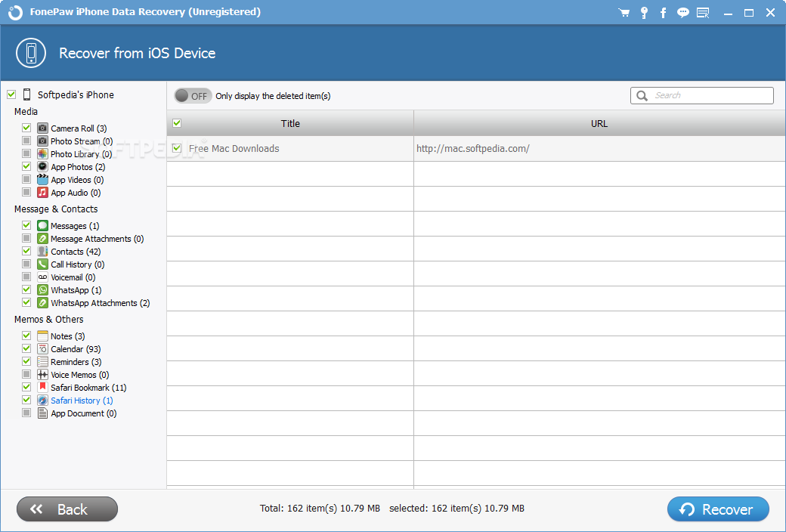Sort by the URL column header
The height and width of the screenshot is (532, 786).
[x=599, y=123]
